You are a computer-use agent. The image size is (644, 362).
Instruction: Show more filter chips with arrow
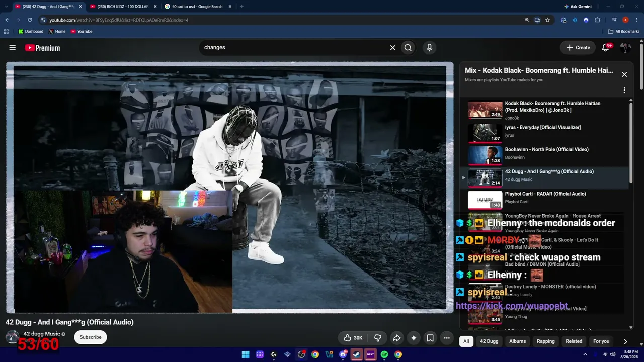(x=625, y=341)
